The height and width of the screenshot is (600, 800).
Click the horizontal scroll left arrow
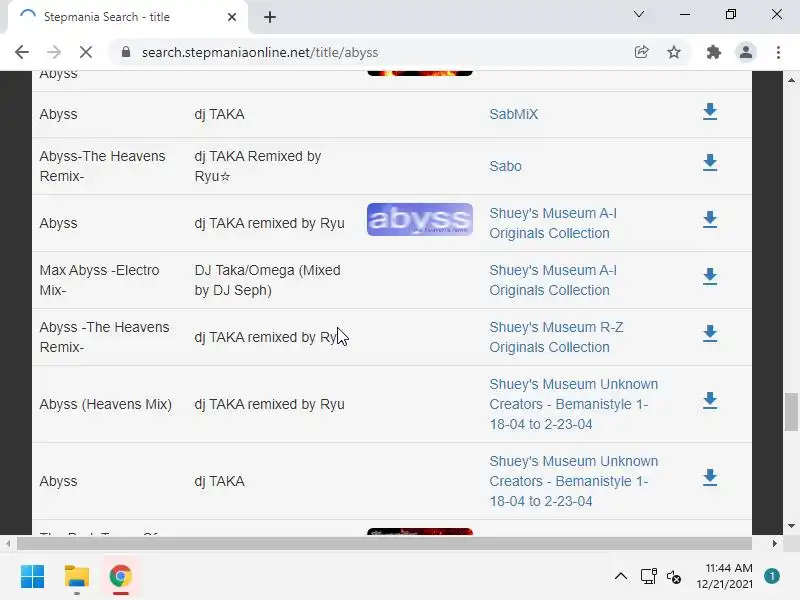8,543
